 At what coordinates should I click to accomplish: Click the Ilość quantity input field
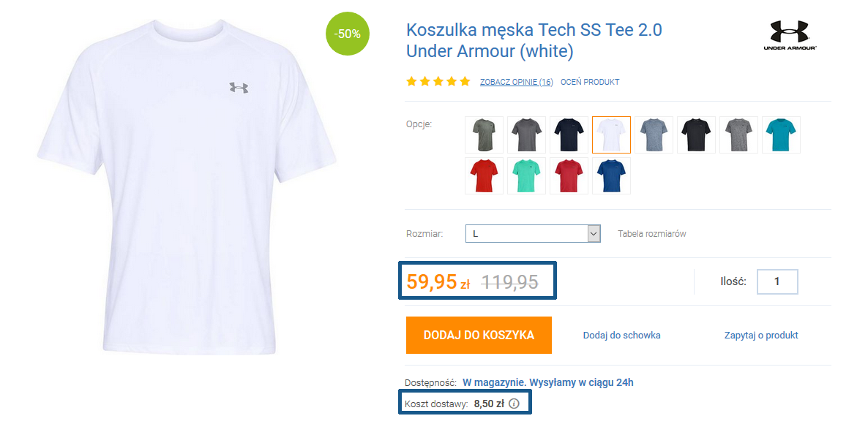(x=777, y=281)
